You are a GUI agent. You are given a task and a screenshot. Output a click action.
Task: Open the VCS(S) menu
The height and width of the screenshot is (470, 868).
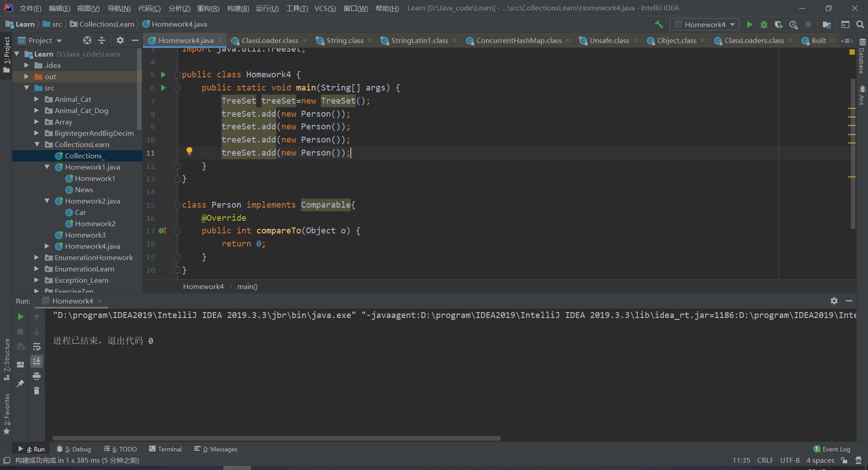pyautogui.click(x=325, y=8)
